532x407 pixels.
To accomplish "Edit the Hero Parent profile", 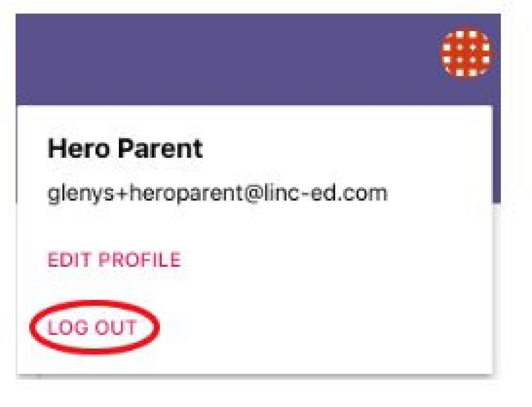I will coord(114,259).
